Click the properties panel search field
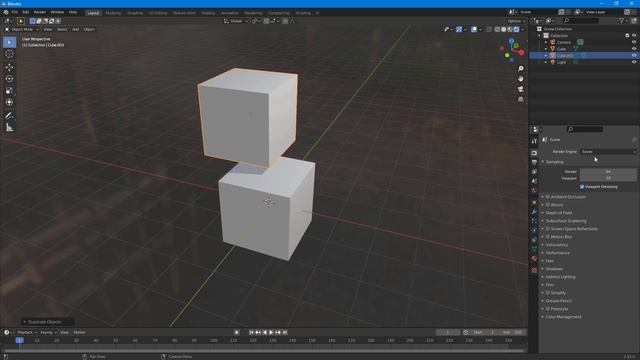Viewport: 640px width, 360px height. tap(584, 129)
